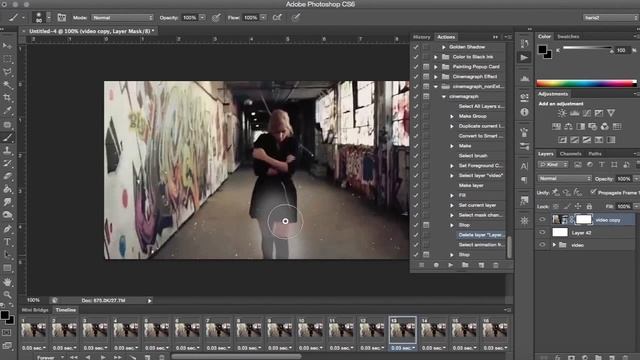
Task: Select the Eyedropper tool
Action: (x=7, y=111)
